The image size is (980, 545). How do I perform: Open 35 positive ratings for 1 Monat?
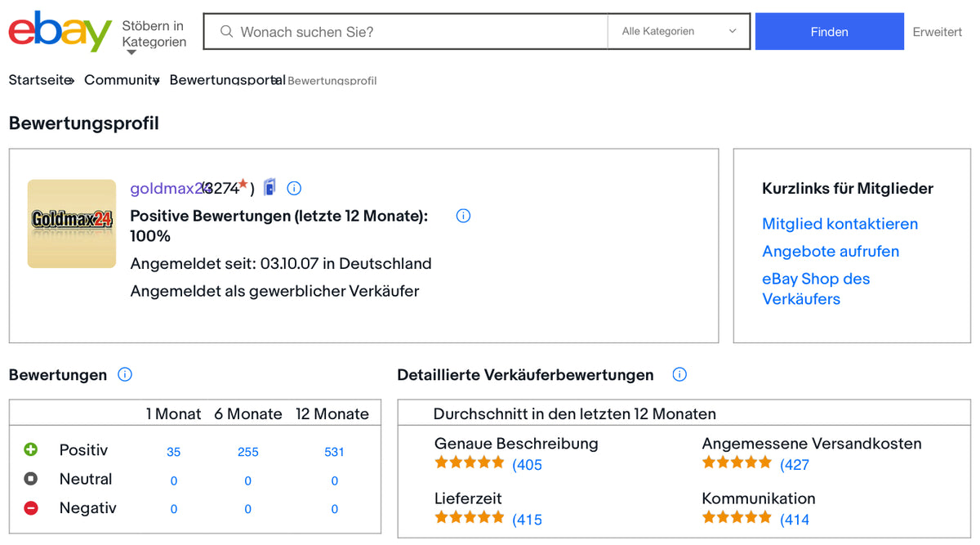click(173, 452)
